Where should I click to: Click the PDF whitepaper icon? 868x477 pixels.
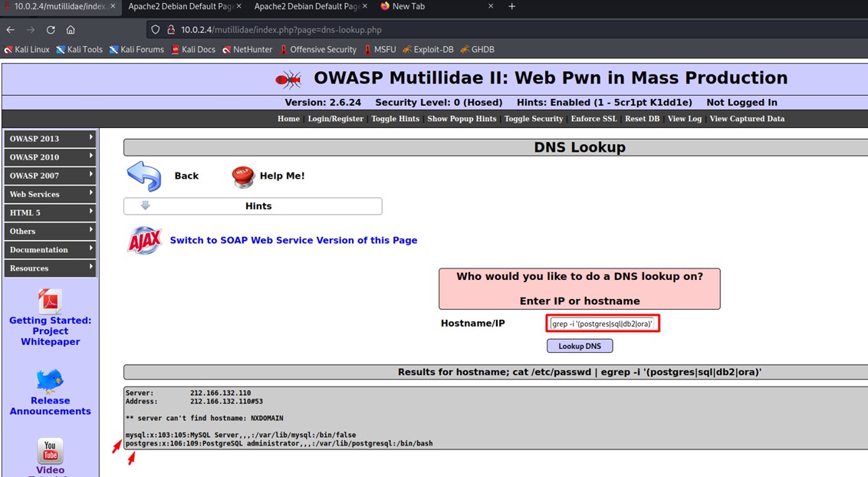pos(51,301)
